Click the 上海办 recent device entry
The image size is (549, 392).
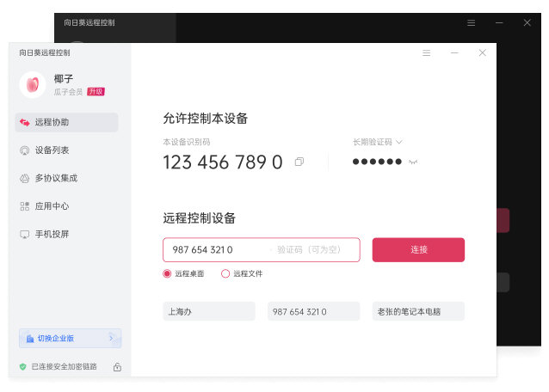[209, 311]
